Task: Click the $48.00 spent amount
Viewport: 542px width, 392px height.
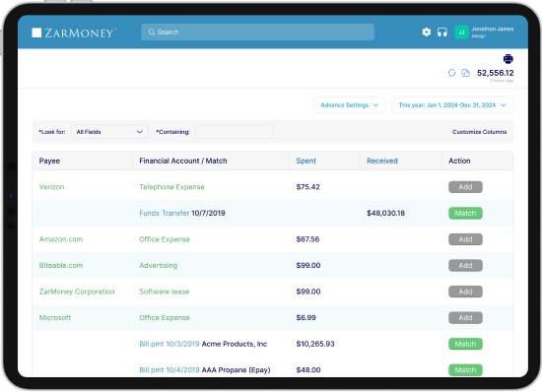Action: pos(308,370)
